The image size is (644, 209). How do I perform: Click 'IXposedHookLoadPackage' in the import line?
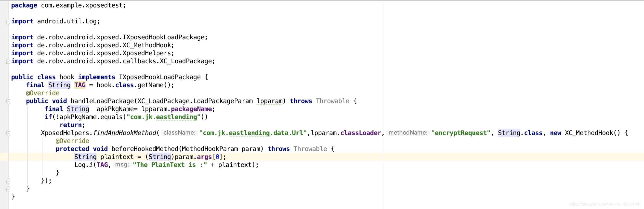164,37
